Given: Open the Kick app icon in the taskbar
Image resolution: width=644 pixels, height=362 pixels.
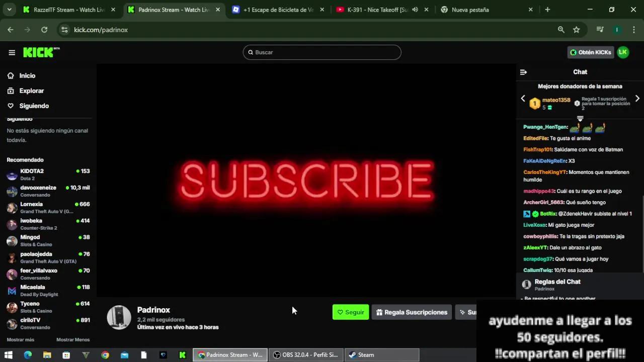Looking at the screenshot, I should click(x=182, y=355).
